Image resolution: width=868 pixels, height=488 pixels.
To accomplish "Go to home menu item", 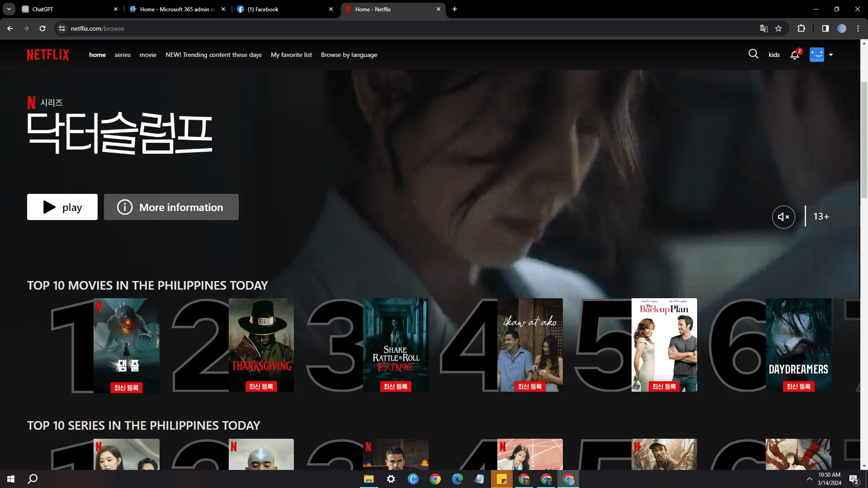I will 97,55.
